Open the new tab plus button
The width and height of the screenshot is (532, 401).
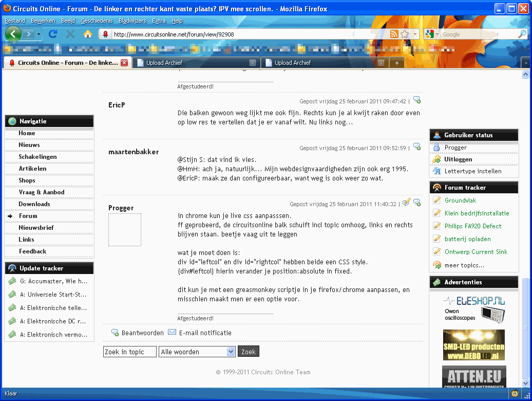tap(396, 63)
